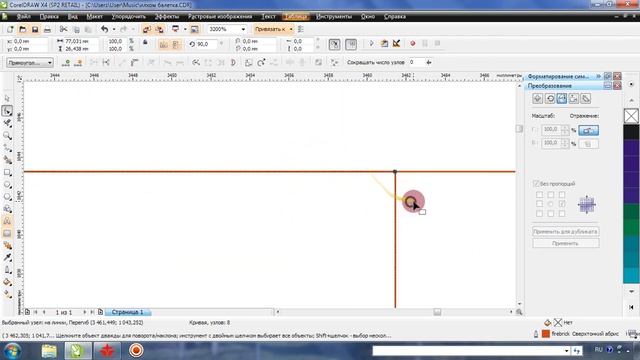Click the Undo arrow icon
Viewport: 640px width, 360px height.
pyautogui.click(x=104, y=29)
